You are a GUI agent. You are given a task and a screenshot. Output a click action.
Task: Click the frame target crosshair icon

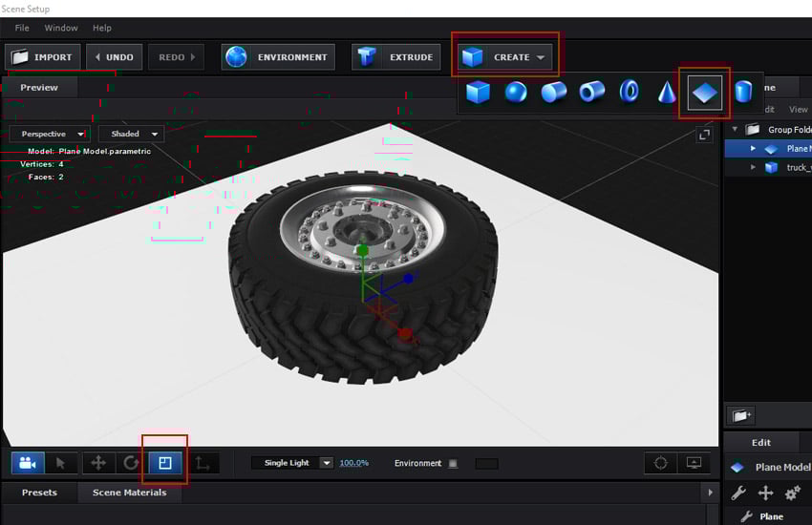[660, 462]
